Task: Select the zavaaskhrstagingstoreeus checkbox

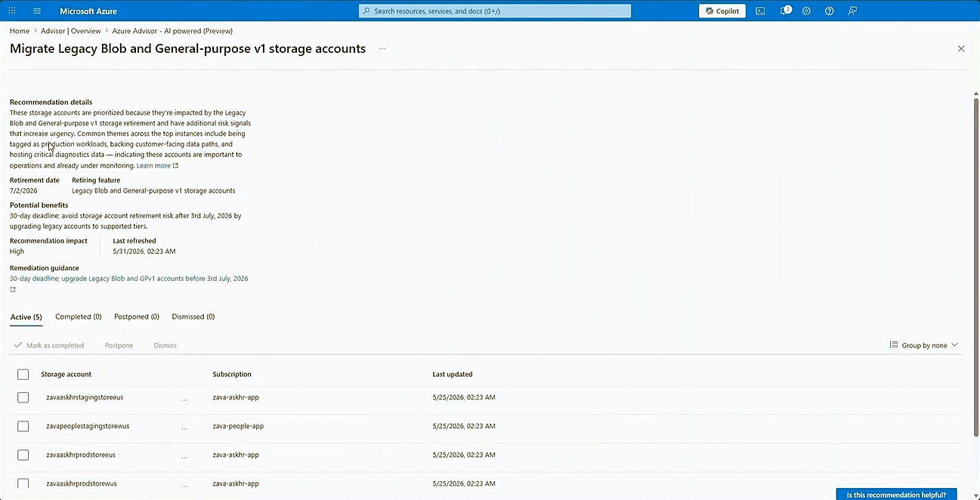Action: pos(23,397)
